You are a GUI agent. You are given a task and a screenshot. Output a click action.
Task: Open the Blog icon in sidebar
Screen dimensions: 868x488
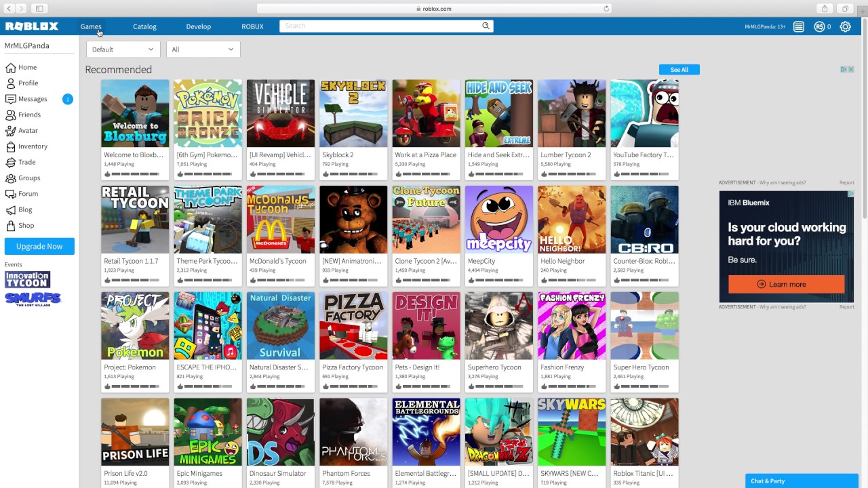[x=10, y=209]
